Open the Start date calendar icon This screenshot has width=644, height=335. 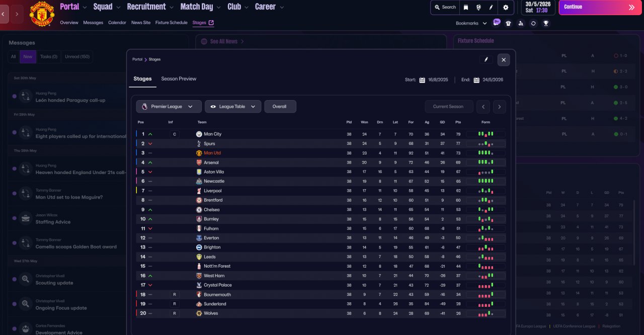click(x=422, y=79)
